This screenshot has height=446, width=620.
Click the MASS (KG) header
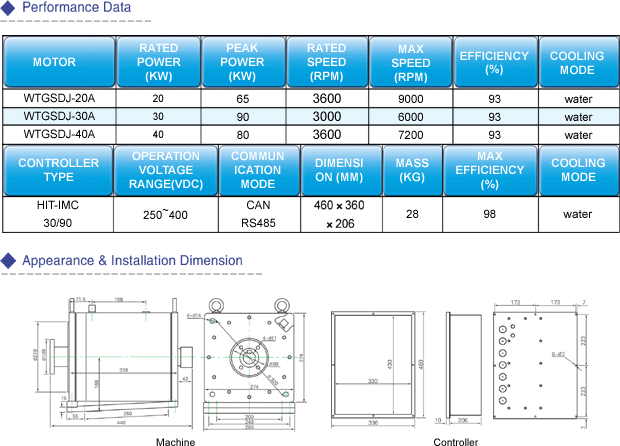point(412,170)
